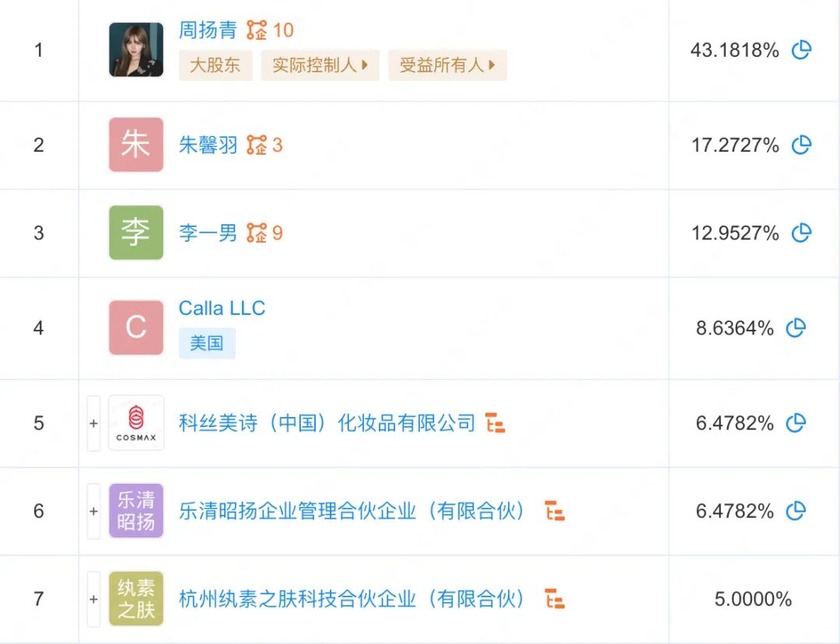Open the equity pie chart for 周扬青

[801, 49]
